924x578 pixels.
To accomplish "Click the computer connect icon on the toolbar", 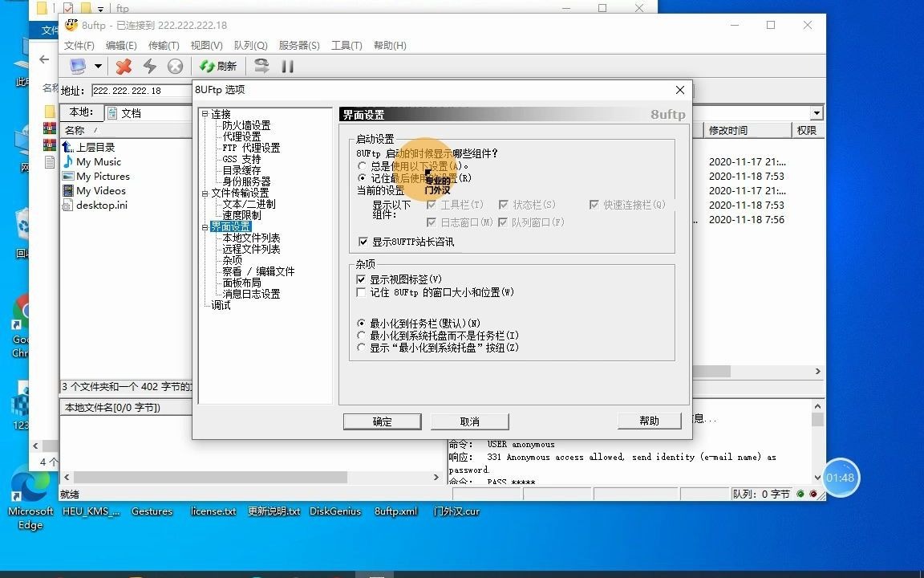I will [79, 66].
